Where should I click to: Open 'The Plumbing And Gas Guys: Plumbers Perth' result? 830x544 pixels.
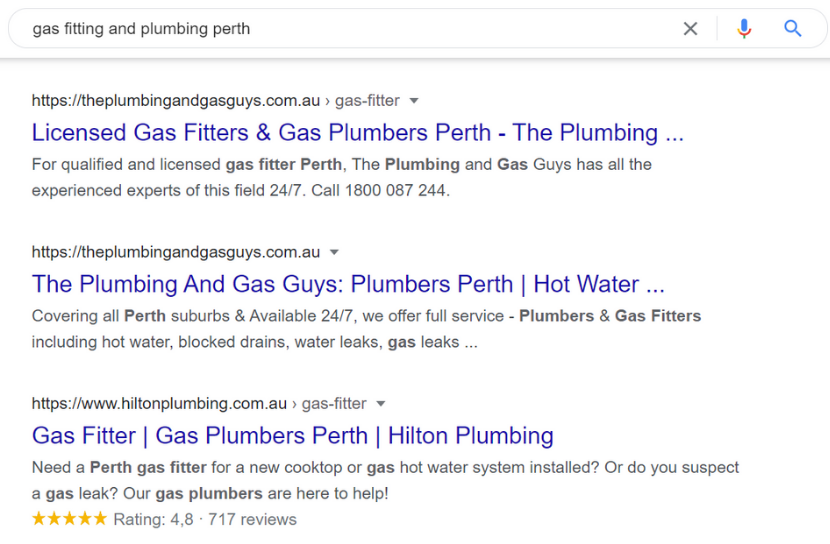click(x=348, y=284)
